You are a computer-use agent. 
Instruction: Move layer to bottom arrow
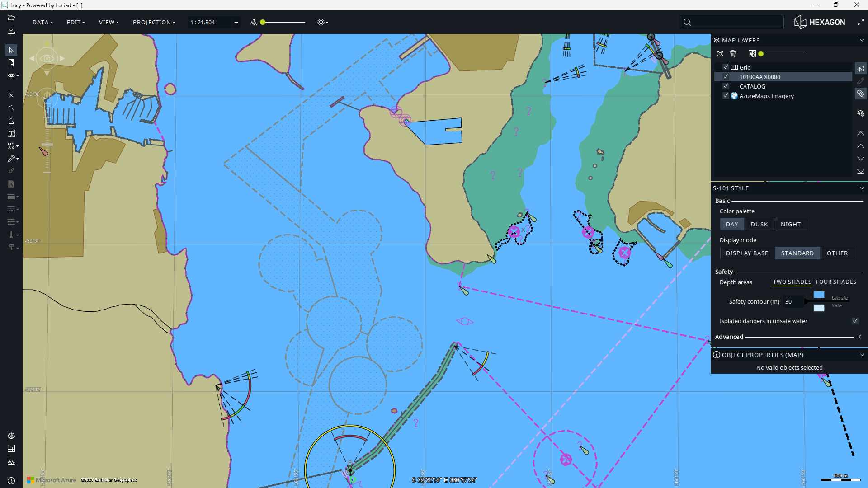click(860, 171)
